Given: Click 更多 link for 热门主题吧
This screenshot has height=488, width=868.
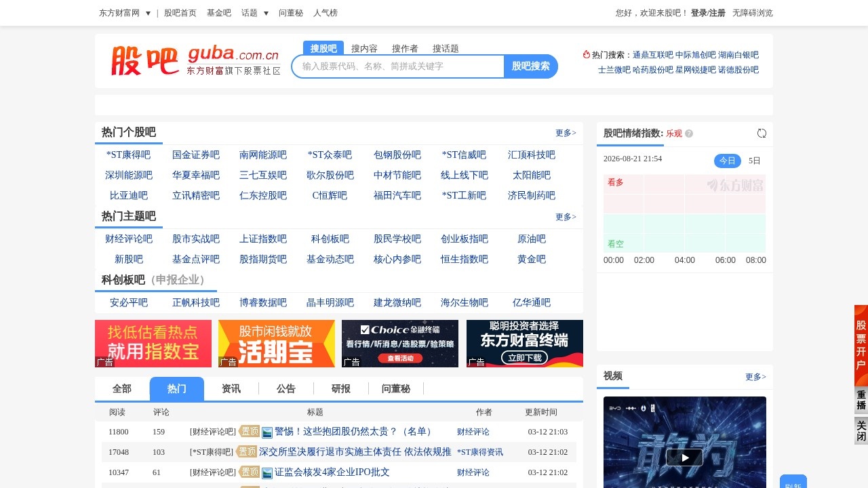Looking at the screenshot, I should point(566,217).
